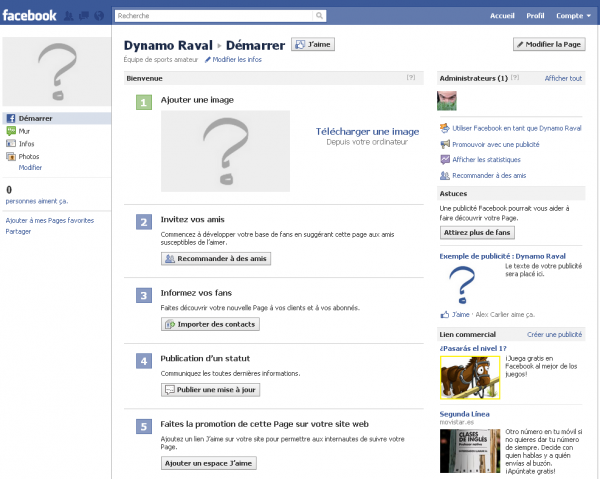The width and height of the screenshot is (600, 479).
Task: Open friend requests icon in top bar
Action: pyautogui.click(x=69, y=16)
